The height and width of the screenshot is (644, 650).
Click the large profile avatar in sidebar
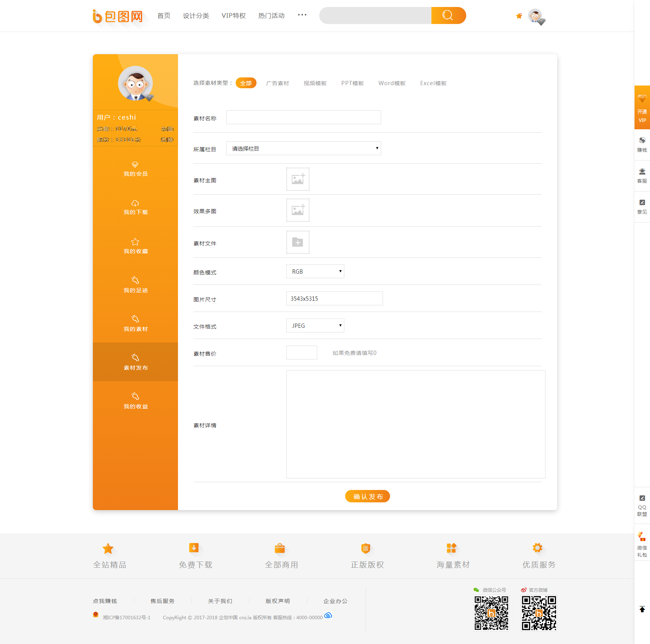pyautogui.click(x=135, y=83)
